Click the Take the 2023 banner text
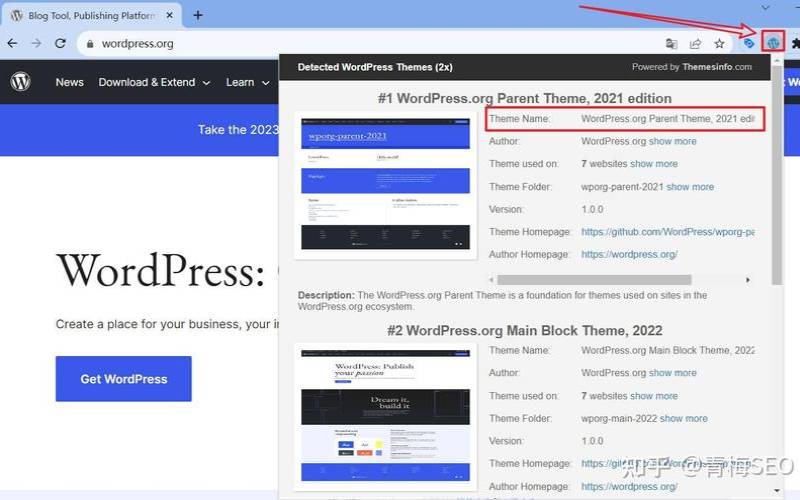Image resolution: width=800 pixels, height=500 pixels. [238, 130]
